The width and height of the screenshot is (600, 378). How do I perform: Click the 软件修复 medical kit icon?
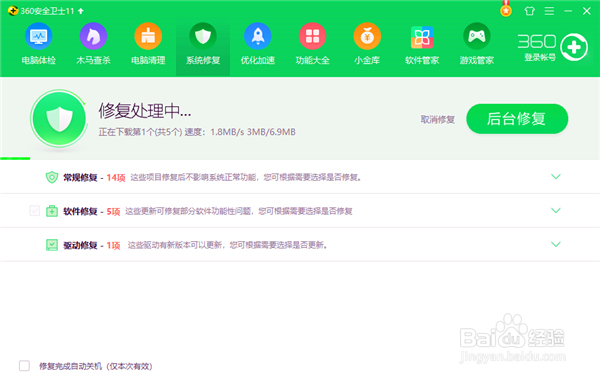click(52, 211)
